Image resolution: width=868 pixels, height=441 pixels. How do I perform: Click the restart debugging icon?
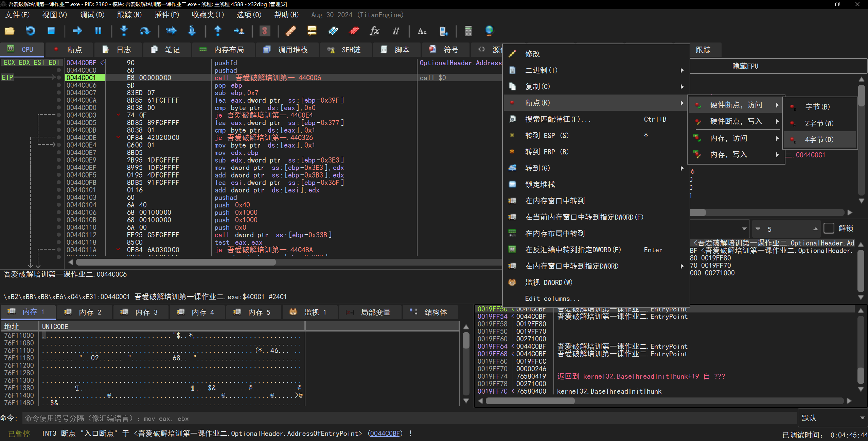(x=30, y=31)
